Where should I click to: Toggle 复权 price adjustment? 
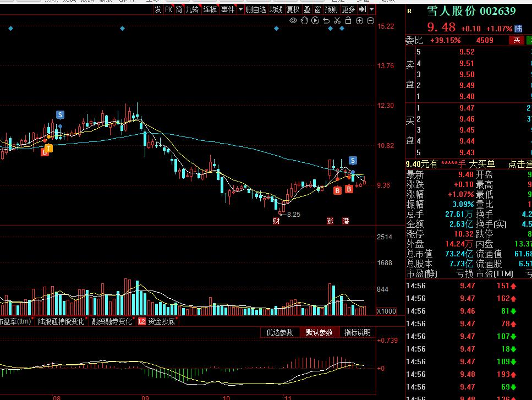pos(293,9)
